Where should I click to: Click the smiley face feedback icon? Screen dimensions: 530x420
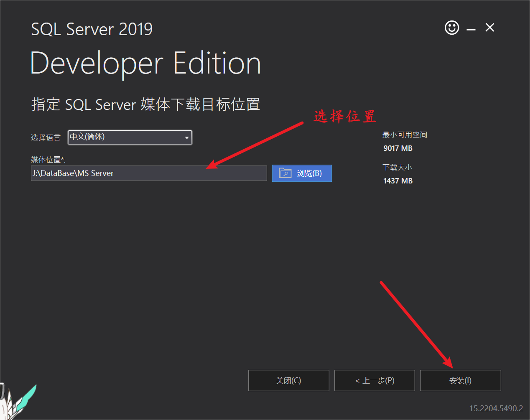pyautogui.click(x=451, y=28)
